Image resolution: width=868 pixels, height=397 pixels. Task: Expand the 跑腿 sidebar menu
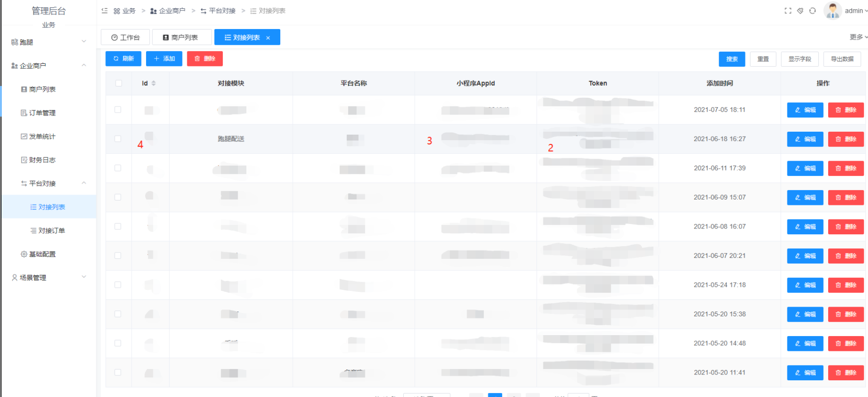[x=48, y=42]
